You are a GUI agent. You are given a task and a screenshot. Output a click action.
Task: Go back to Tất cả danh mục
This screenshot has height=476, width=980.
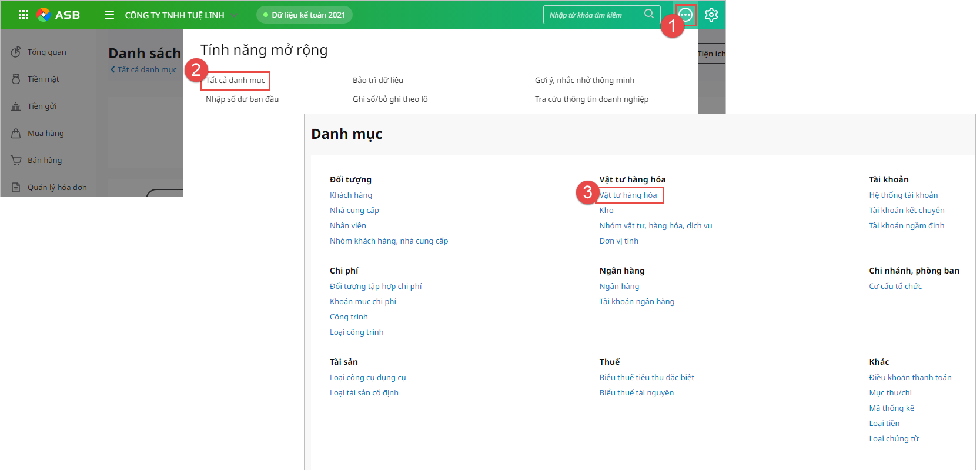click(x=143, y=69)
